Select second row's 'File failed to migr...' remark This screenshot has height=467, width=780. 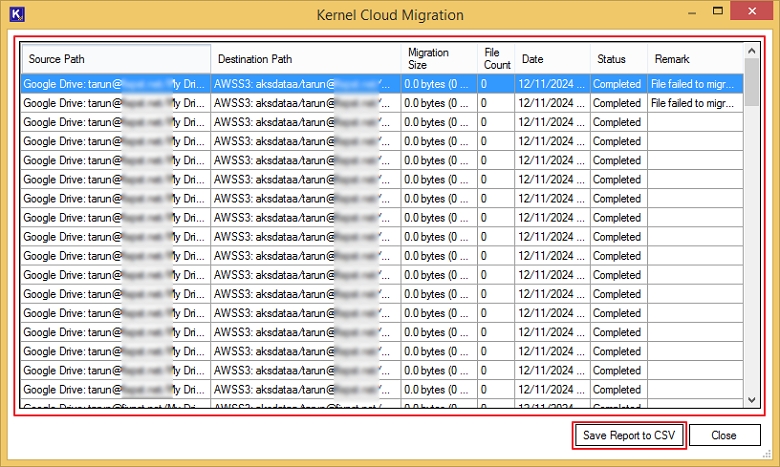[695, 103]
